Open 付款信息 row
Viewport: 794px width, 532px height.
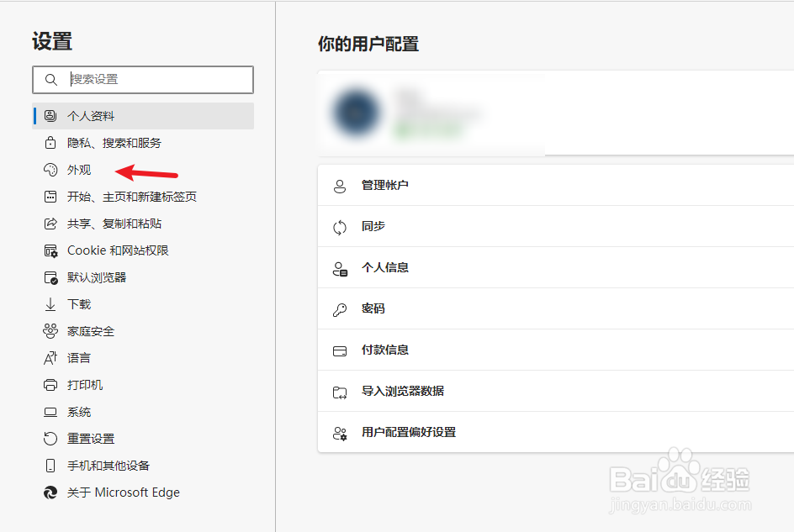[385, 350]
